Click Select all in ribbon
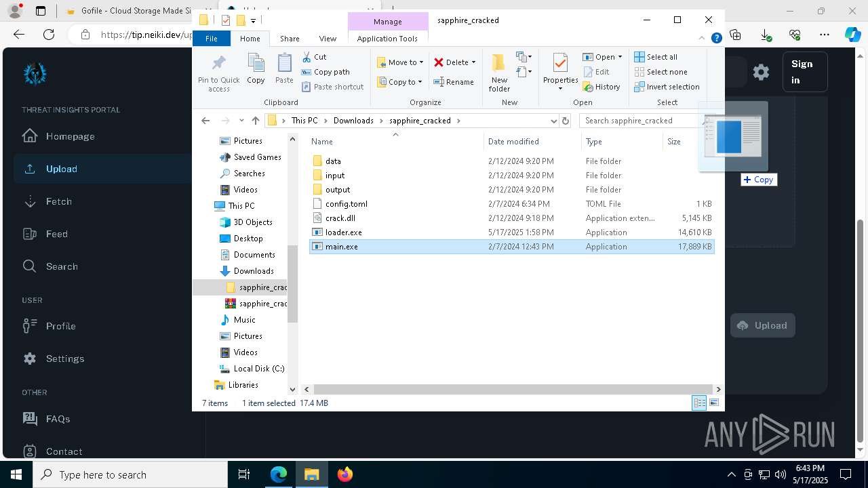The height and width of the screenshot is (488, 868). [656, 57]
